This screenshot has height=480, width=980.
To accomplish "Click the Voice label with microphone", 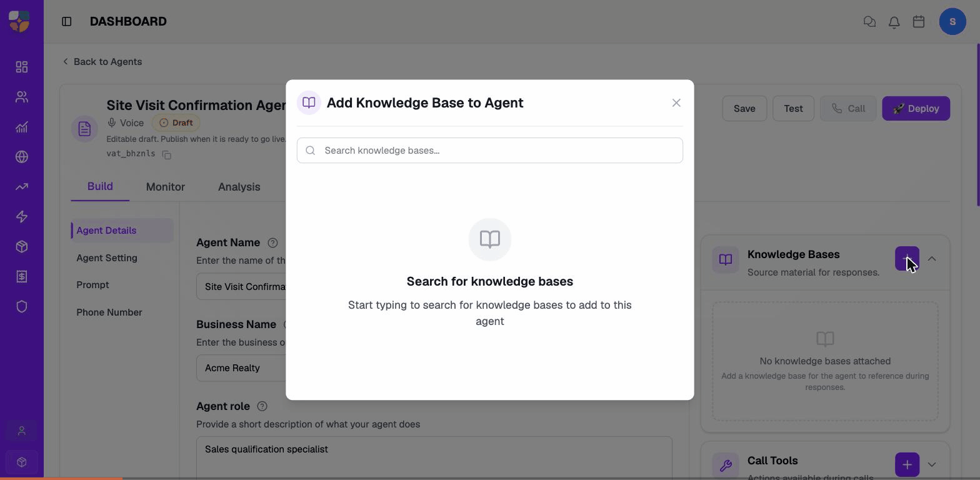I will coord(126,123).
